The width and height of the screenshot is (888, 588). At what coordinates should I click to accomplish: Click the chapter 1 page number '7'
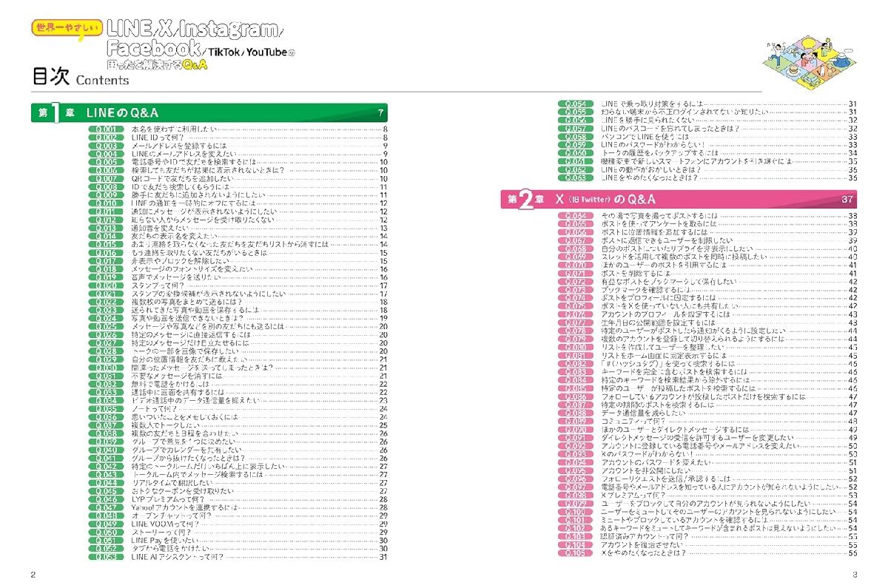click(x=380, y=113)
